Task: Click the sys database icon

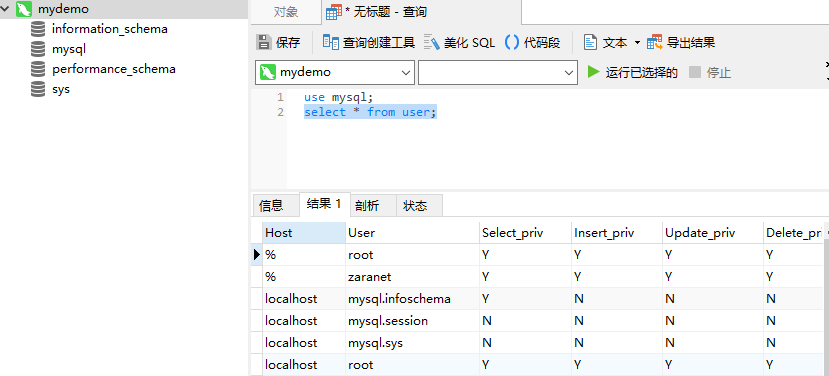Action: point(38,89)
